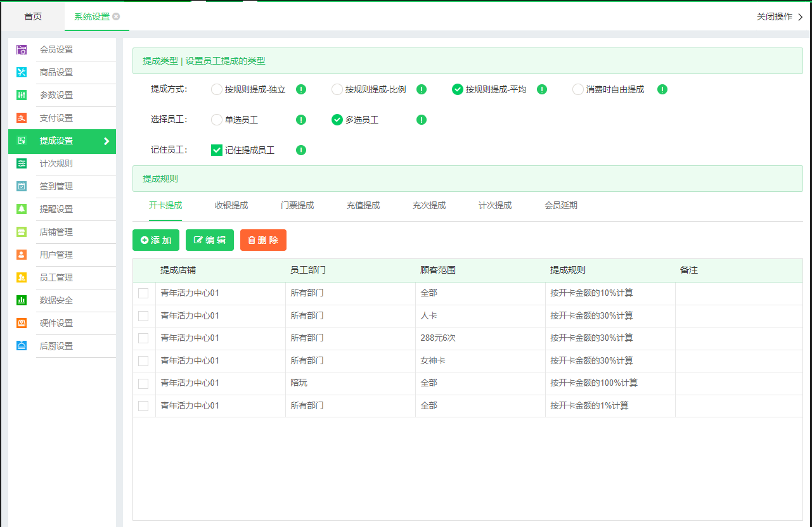This screenshot has height=527, width=812.
Task: Click chevron arrow on 提成设置 item
Action: point(106,141)
